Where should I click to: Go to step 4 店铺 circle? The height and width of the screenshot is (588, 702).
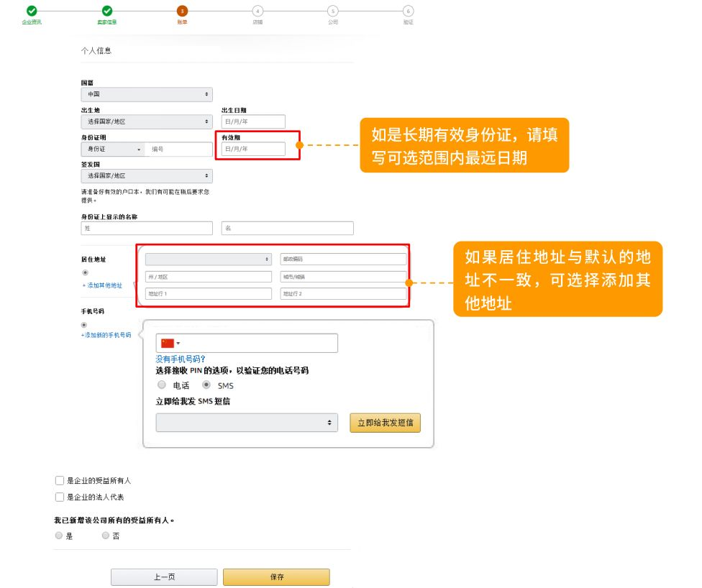[x=257, y=11]
